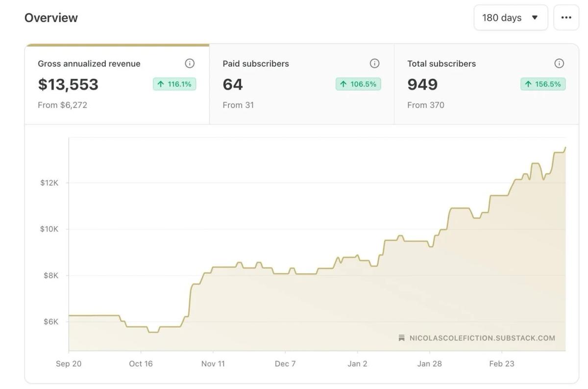Open the Gross annualized revenue info tooltip

click(x=190, y=63)
